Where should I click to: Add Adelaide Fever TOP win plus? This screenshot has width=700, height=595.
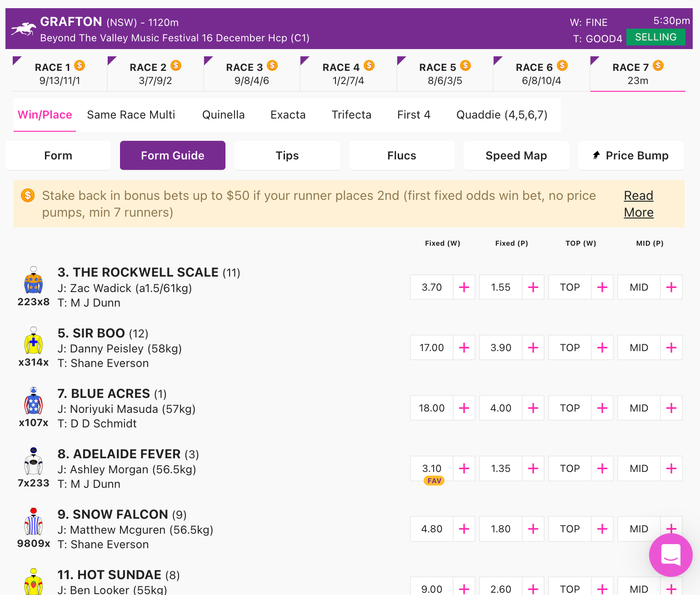pyautogui.click(x=602, y=468)
